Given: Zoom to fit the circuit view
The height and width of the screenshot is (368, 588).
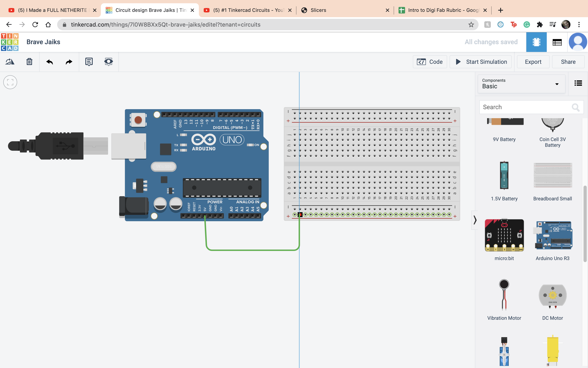Looking at the screenshot, I should tap(10, 82).
